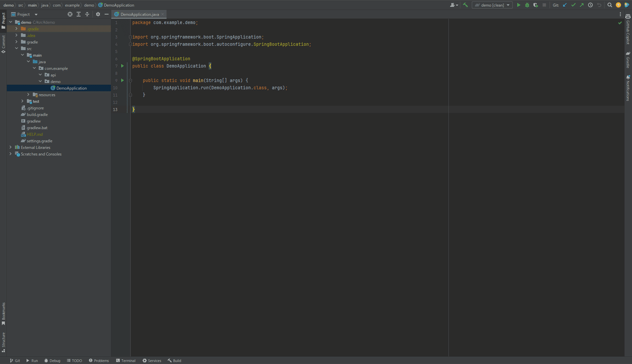This screenshot has height=364, width=632.
Task: Collapse the src folder in Project tree
Action: point(16,48)
